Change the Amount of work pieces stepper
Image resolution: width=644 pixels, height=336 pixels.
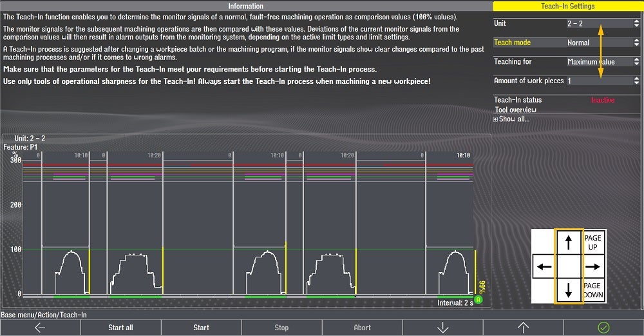(x=602, y=81)
